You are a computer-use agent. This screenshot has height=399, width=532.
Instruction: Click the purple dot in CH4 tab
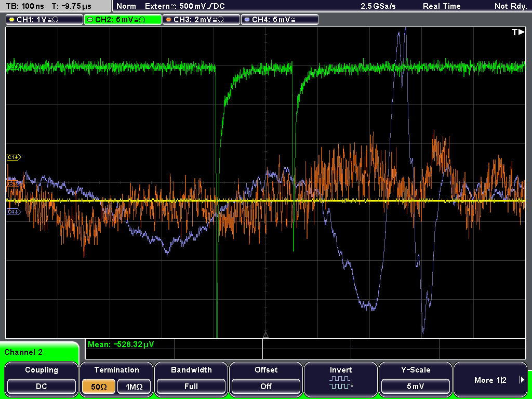[247, 20]
